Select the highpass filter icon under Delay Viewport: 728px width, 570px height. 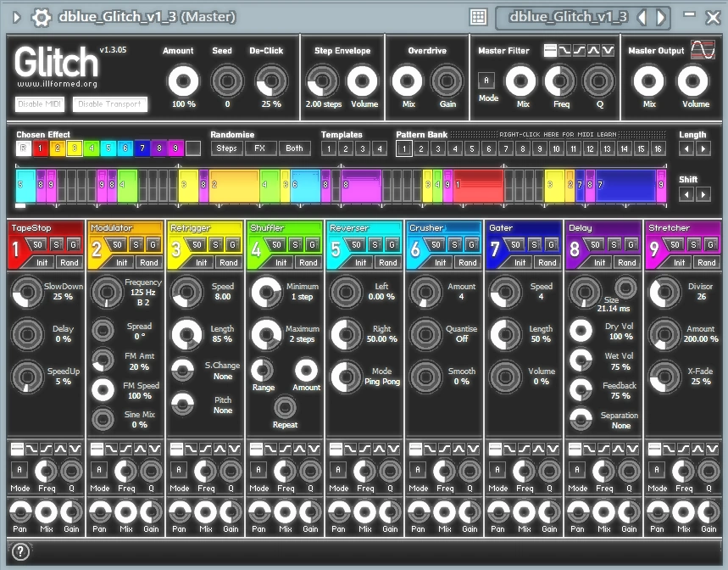[x=603, y=449]
